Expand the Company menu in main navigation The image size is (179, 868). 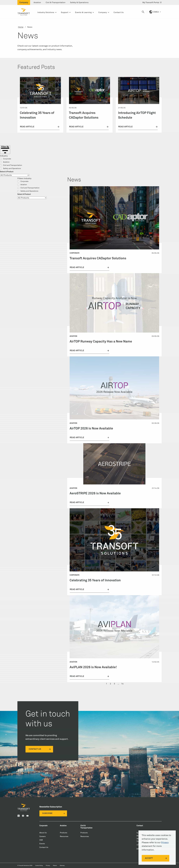click(104, 12)
